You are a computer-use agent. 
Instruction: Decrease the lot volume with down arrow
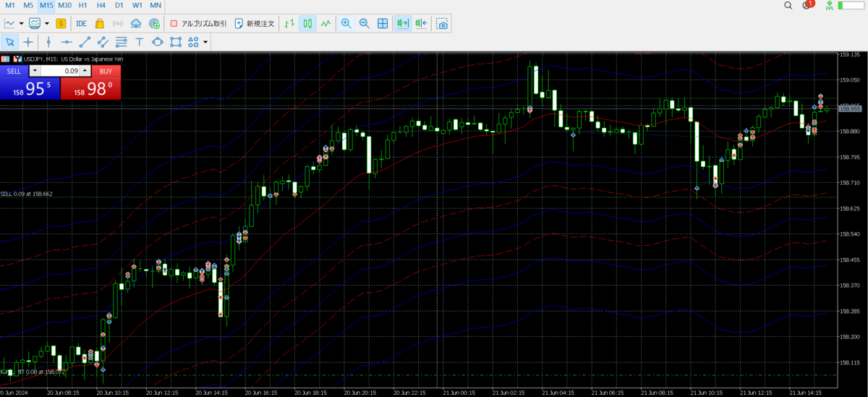pyautogui.click(x=35, y=71)
